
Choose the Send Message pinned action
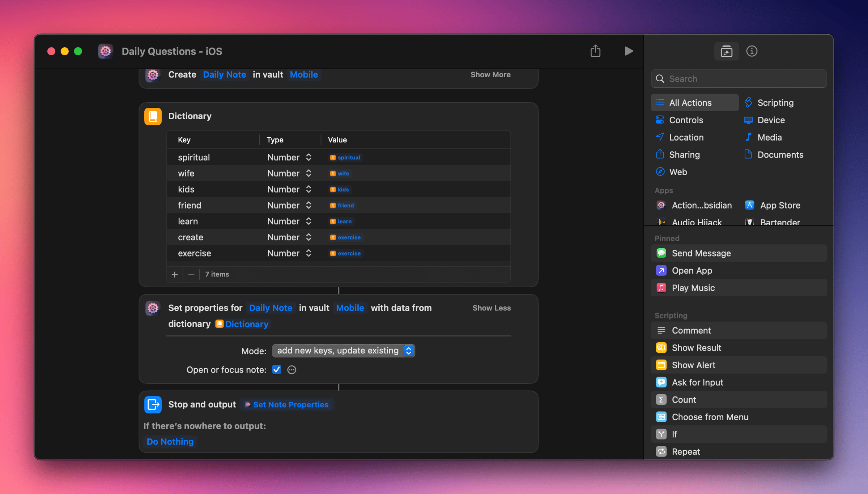pyautogui.click(x=701, y=253)
